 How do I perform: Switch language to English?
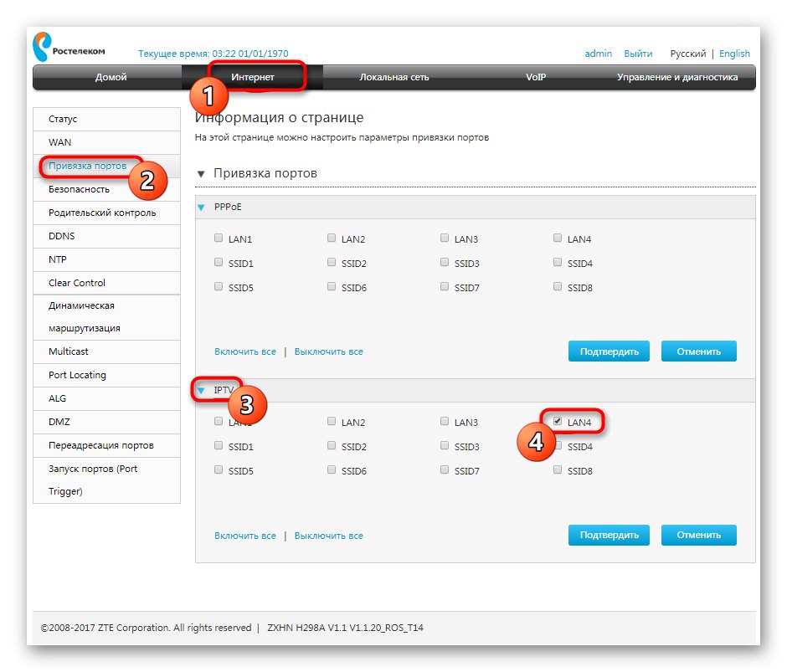click(734, 54)
